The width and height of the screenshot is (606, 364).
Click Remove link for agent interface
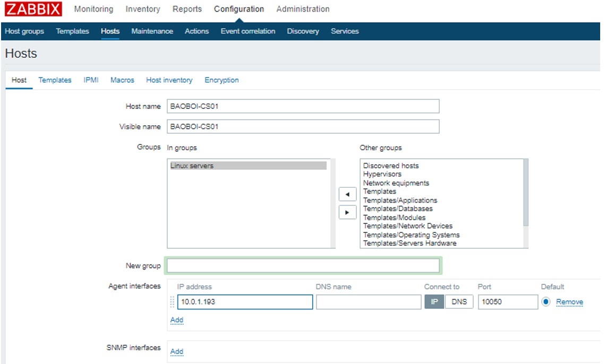[x=569, y=302]
